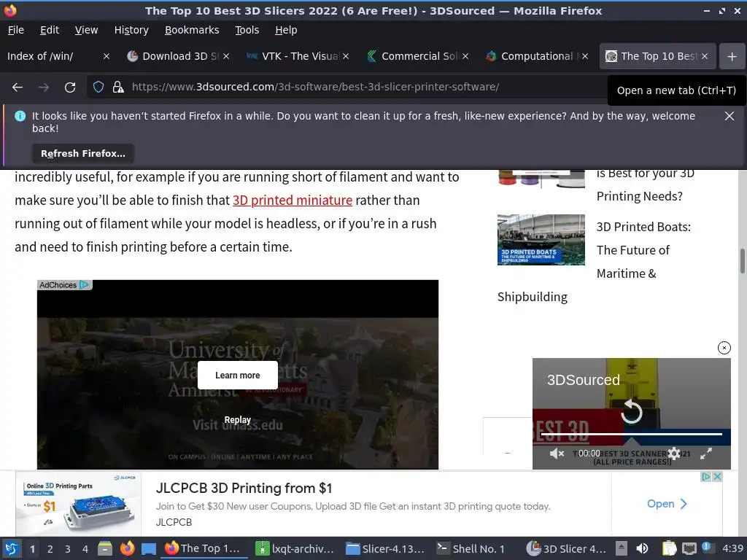Switch to Shell No. 1 terminal window

click(472, 549)
